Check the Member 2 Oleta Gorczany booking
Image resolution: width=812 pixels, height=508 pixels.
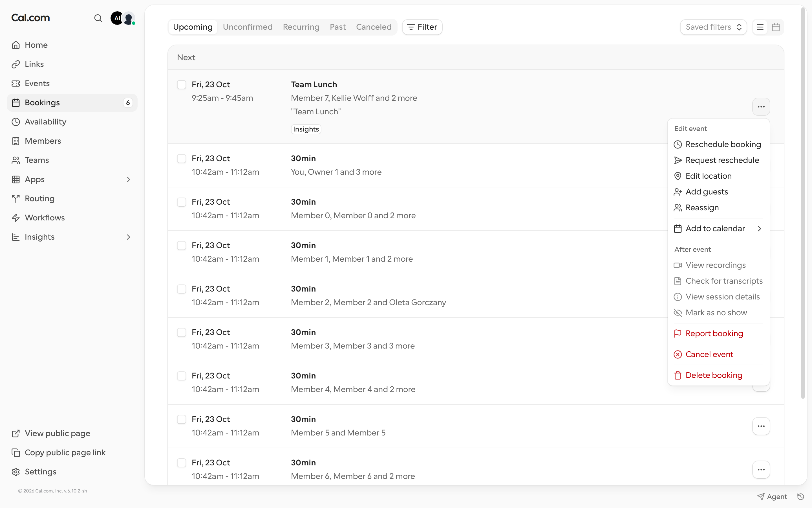tap(182, 289)
